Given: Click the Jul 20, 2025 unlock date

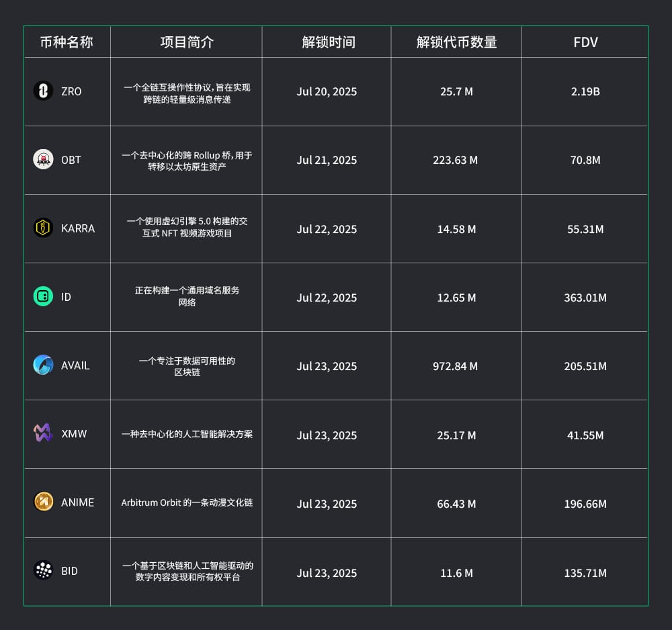Looking at the screenshot, I should 327,91.
